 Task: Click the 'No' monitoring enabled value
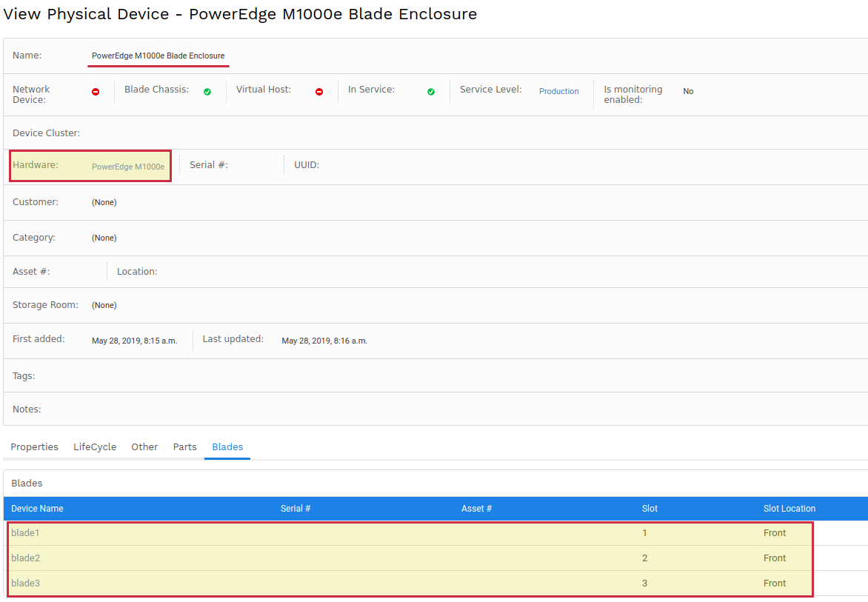click(x=688, y=91)
